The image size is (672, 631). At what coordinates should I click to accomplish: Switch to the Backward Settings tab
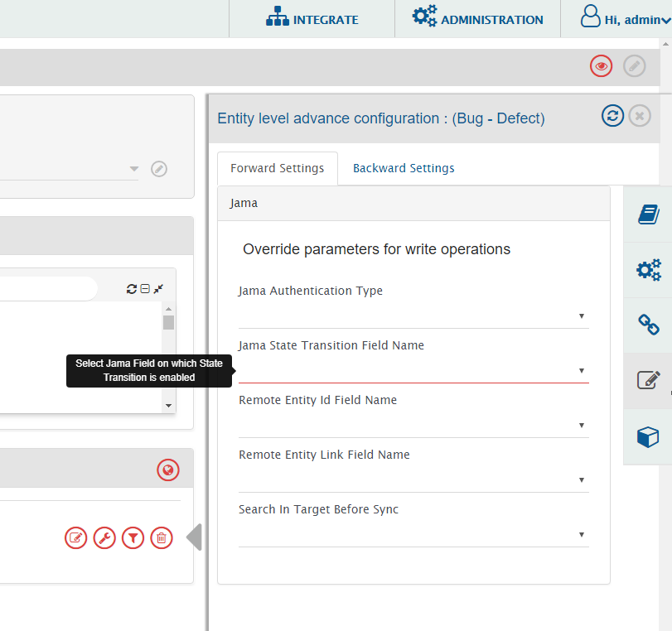coord(404,168)
